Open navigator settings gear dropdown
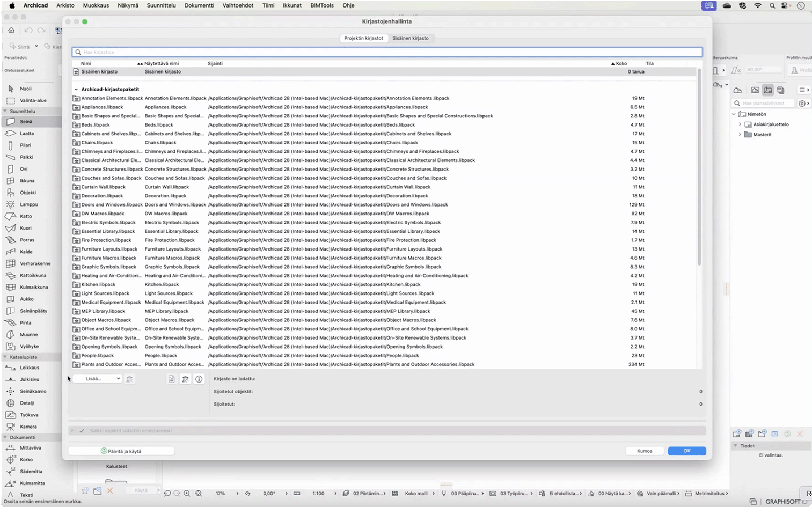Image resolution: width=812 pixels, height=507 pixels. tap(803, 104)
